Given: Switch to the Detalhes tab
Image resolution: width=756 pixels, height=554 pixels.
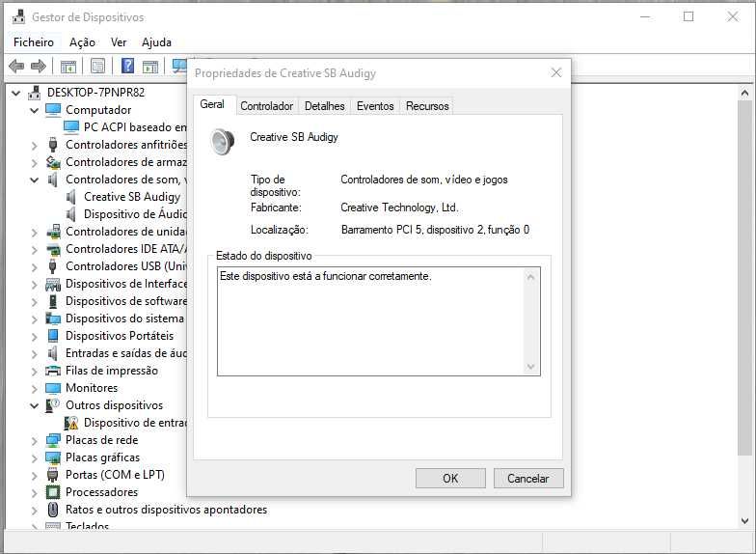Looking at the screenshot, I should click(x=324, y=106).
